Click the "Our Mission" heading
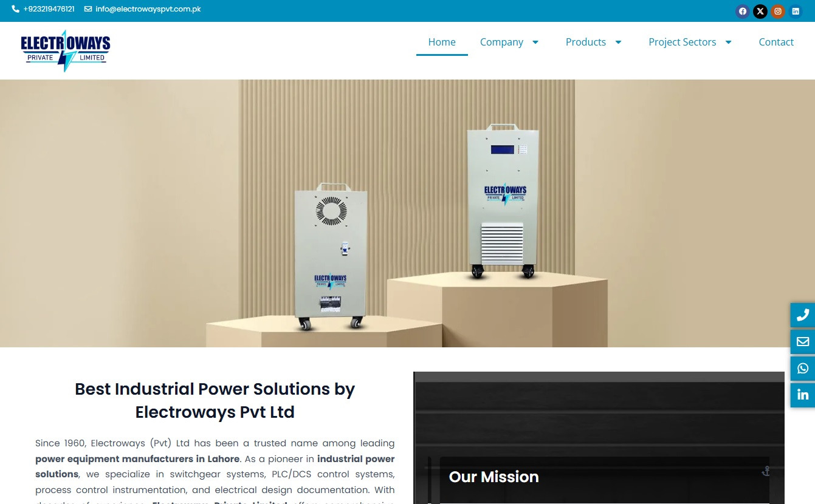This screenshot has width=815, height=504. click(x=493, y=477)
